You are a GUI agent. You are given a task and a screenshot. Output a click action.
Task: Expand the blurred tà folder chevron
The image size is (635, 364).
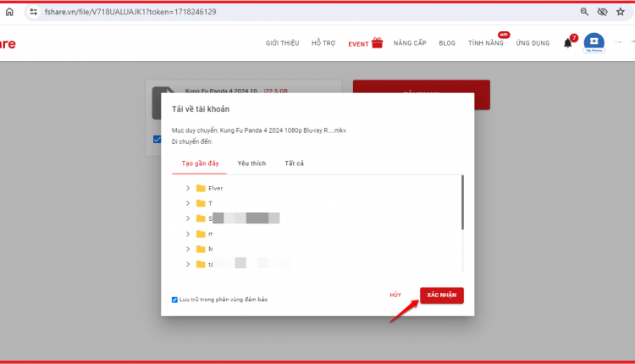coord(188,264)
